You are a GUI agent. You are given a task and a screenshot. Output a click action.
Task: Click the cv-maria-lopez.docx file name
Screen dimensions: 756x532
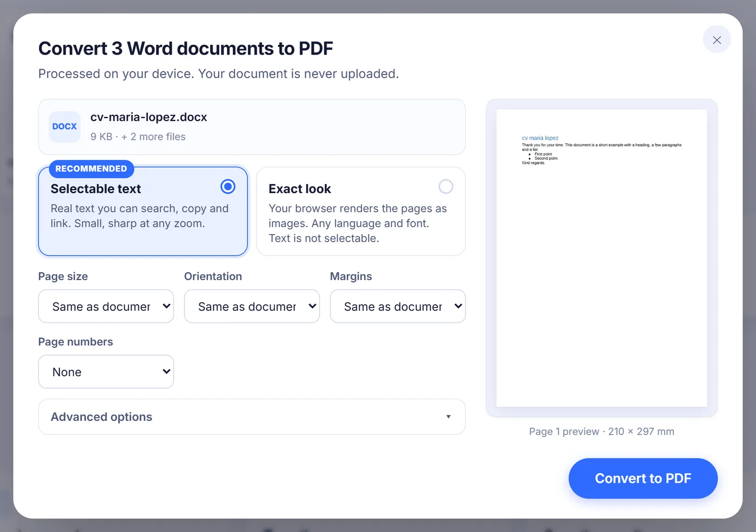coord(148,117)
